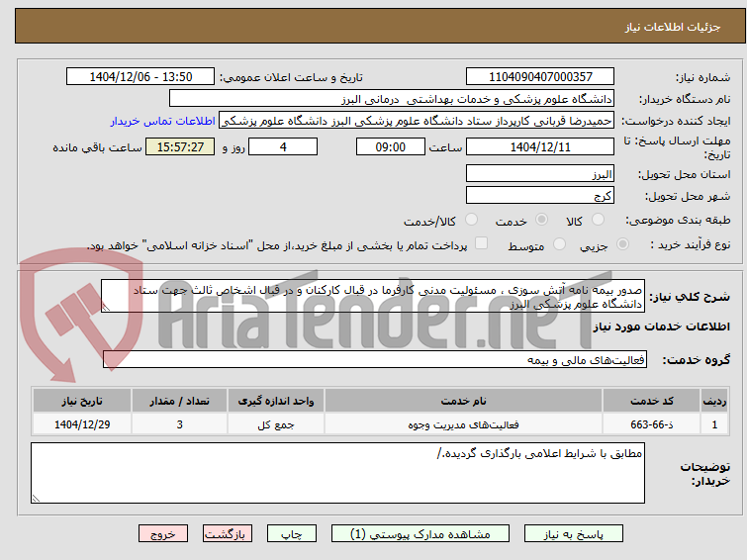The width and height of the screenshot is (747, 560).
Task: Click the delivery province field البرز
Action: coord(540,173)
